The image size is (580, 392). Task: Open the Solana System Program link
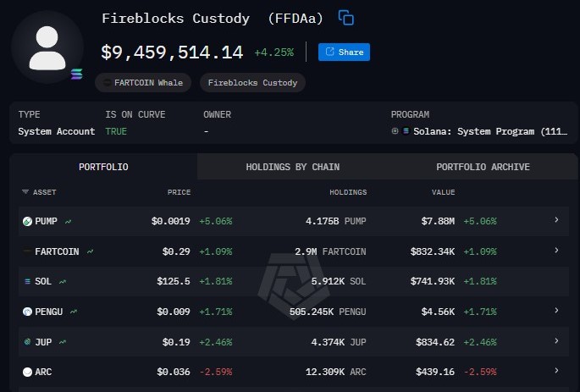tap(484, 131)
